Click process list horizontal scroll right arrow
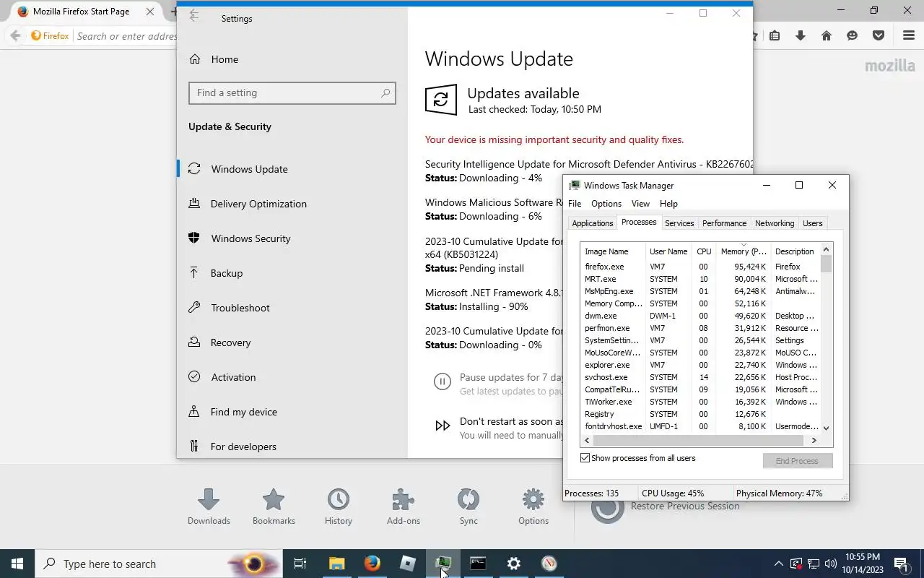Screen dimensions: 924x578 point(814,440)
